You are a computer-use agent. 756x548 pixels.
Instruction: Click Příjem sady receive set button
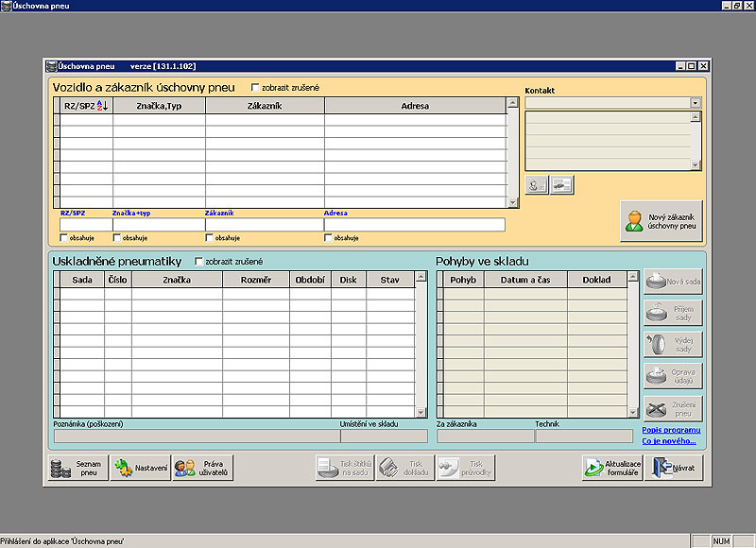(x=673, y=314)
